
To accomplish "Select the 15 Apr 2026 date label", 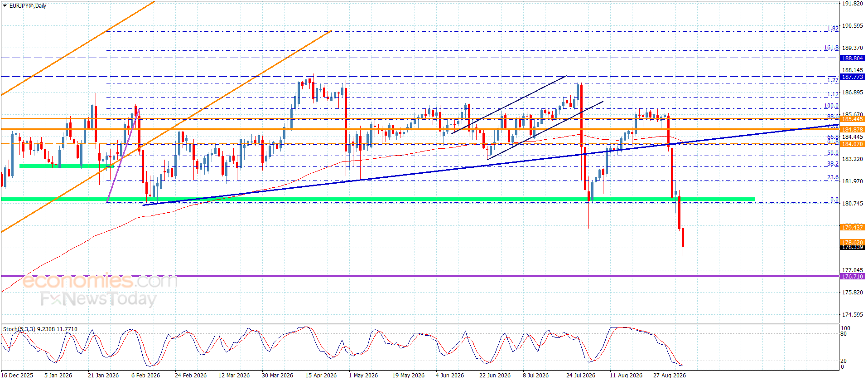I will click(321, 375).
